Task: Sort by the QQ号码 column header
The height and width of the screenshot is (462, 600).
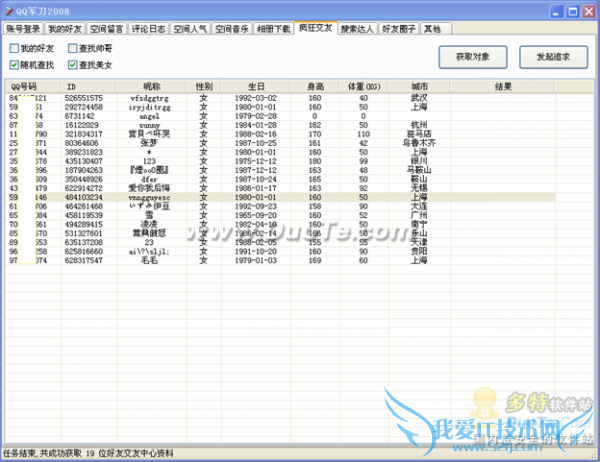Action: [32, 87]
